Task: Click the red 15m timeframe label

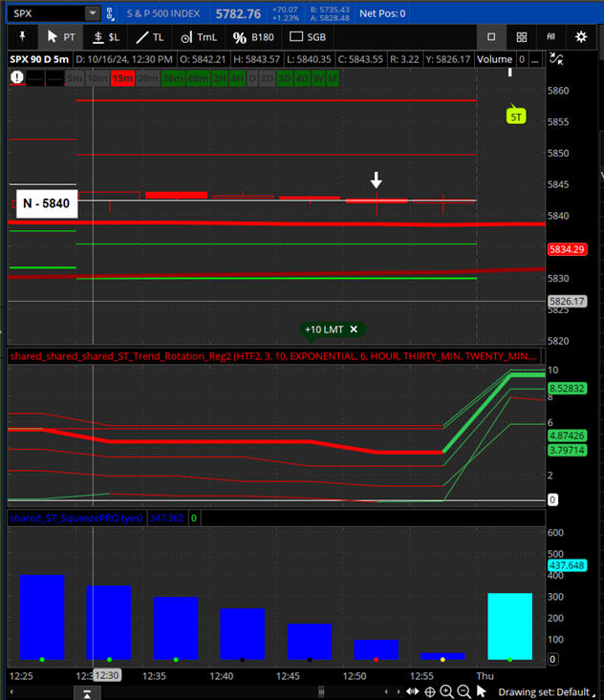Action: click(122, 78)
